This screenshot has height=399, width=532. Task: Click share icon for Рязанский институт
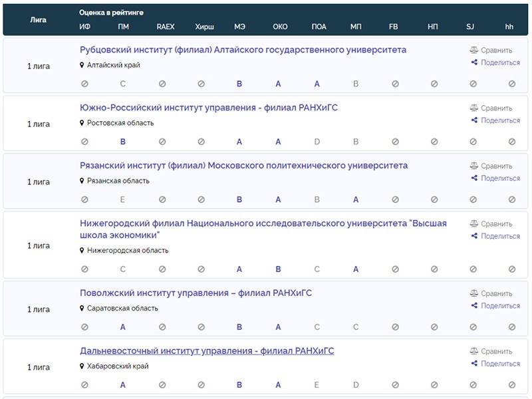pos(474,178)
